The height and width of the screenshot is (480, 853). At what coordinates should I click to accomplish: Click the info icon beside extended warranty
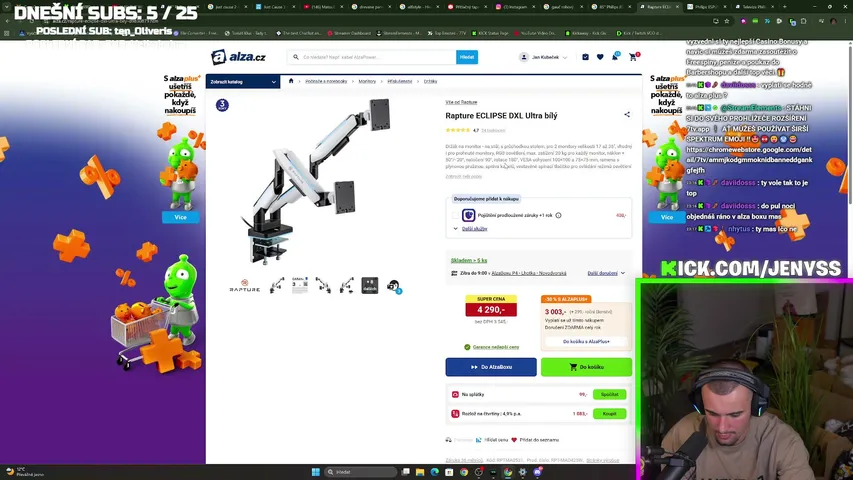(x=558, y=215)
